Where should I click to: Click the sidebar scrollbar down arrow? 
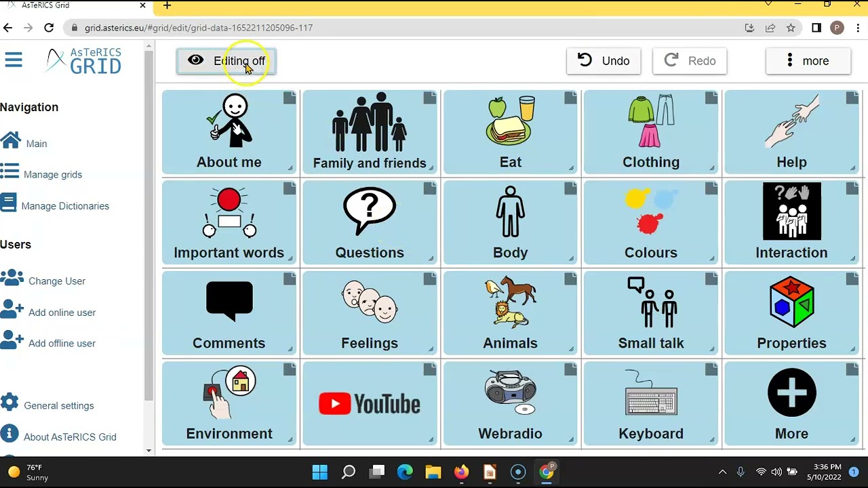pyautogui.click(x=149, y=451)
